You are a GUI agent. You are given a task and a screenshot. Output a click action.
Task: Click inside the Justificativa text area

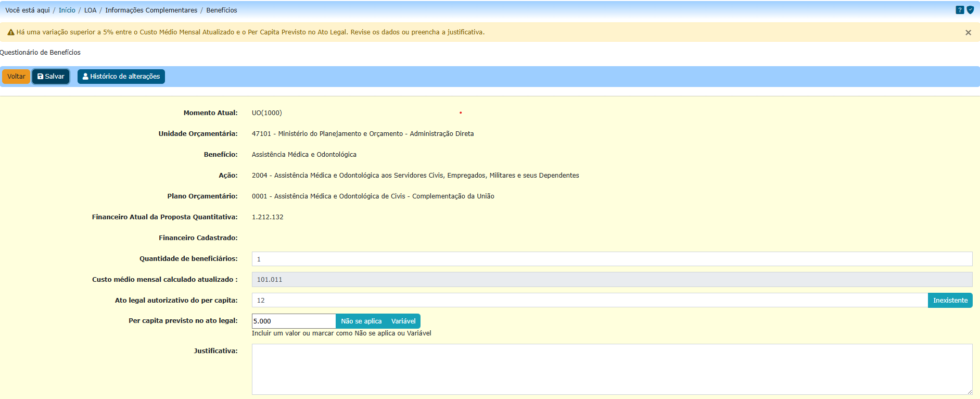[612, 369]
